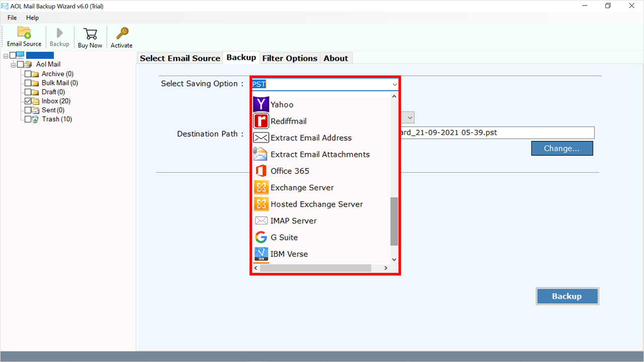
Task: Open the Help menu
Action: point(32,18)
